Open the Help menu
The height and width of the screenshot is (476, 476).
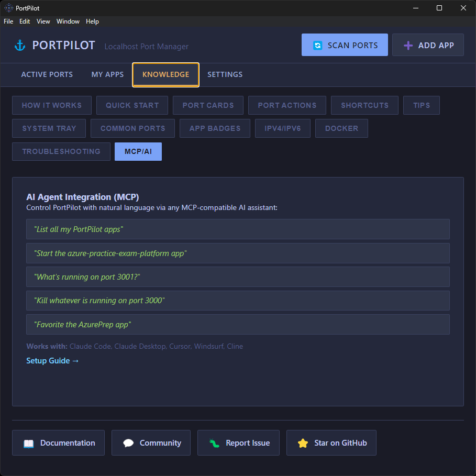tap(92, 21)
